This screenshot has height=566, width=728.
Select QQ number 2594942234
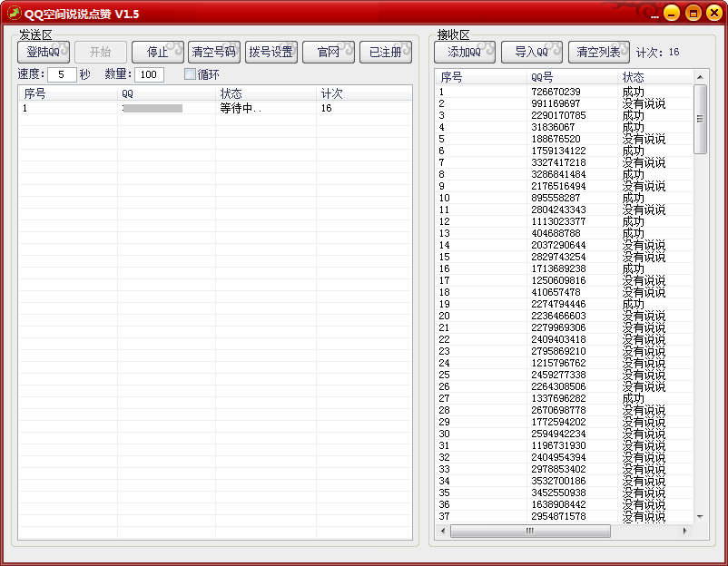(558, 434)
